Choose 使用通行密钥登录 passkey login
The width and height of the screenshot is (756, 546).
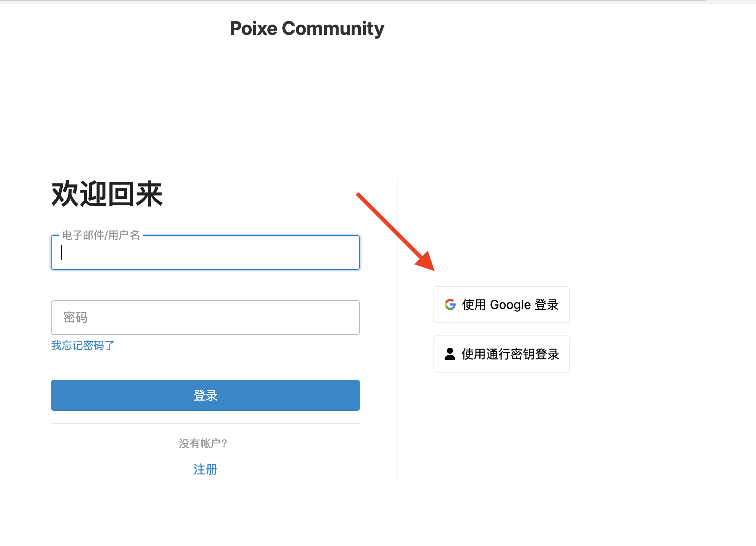(x=501, y=354)
